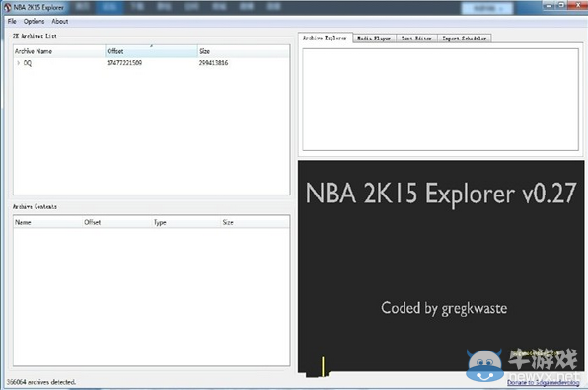
Task: Open the About menu
Action: tap(60, 21)
